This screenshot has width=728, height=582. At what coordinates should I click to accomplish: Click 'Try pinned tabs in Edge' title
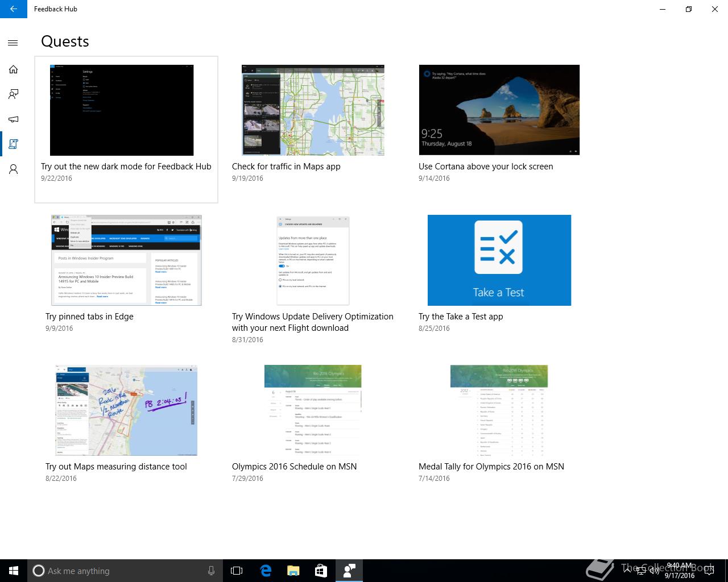coord(89,317)
